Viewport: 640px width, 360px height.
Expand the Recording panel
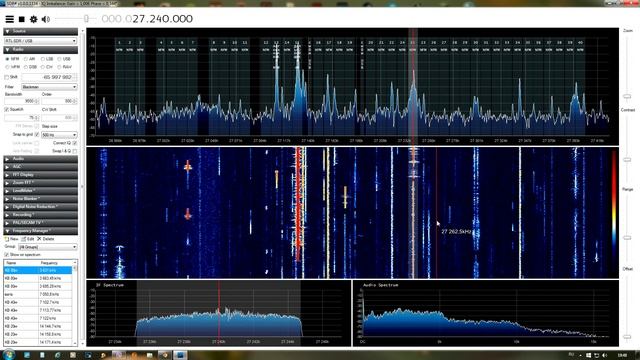tap(40, 215)
